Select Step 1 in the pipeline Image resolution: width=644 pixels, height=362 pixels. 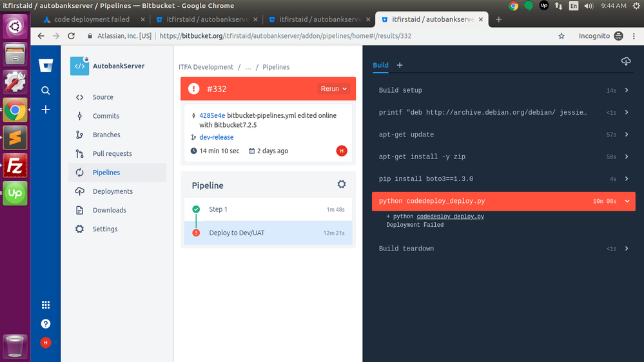pyautogui.click(x=268, y=209)
